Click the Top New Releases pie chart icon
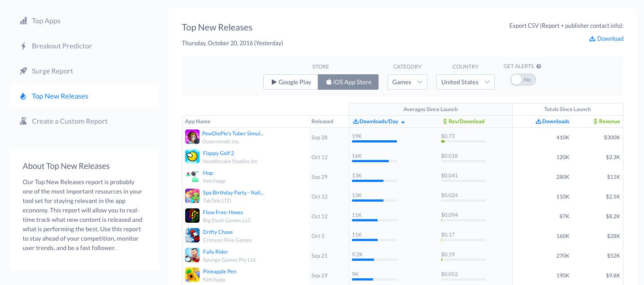 (23, 96)
